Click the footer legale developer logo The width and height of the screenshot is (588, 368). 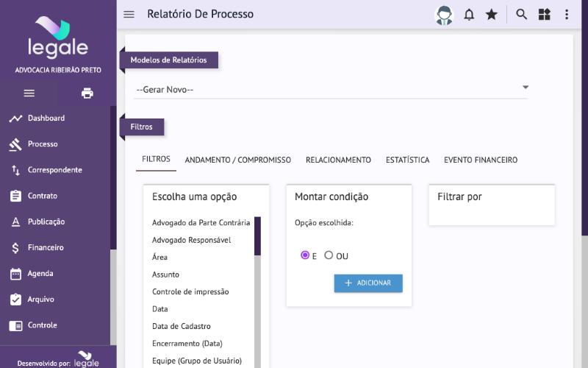click(x=87, y=358)
